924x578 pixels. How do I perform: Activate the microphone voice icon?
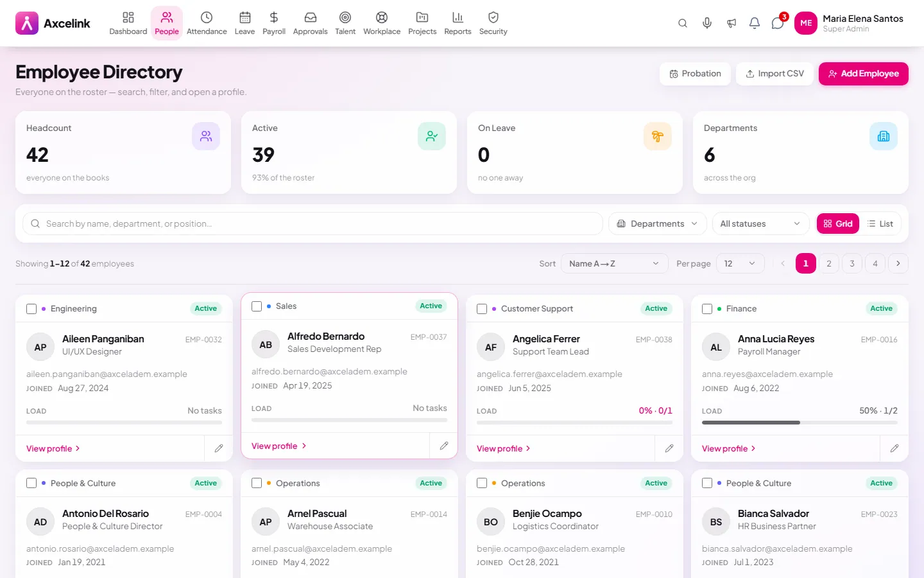click(707, 23)
